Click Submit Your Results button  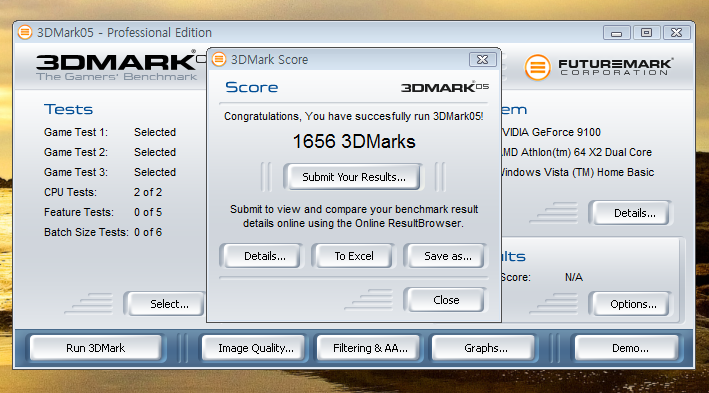coord(354,177)
